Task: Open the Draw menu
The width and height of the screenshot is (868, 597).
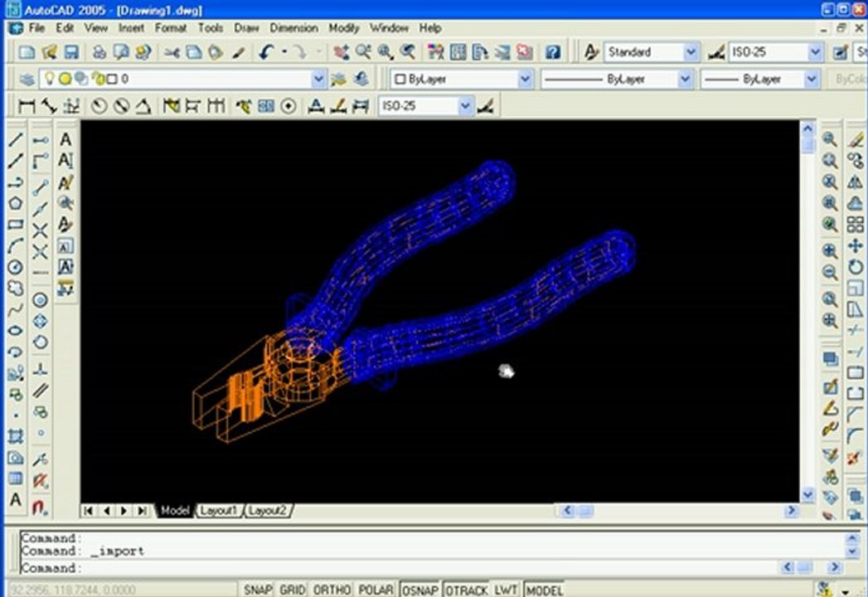Action: [246, 27]
